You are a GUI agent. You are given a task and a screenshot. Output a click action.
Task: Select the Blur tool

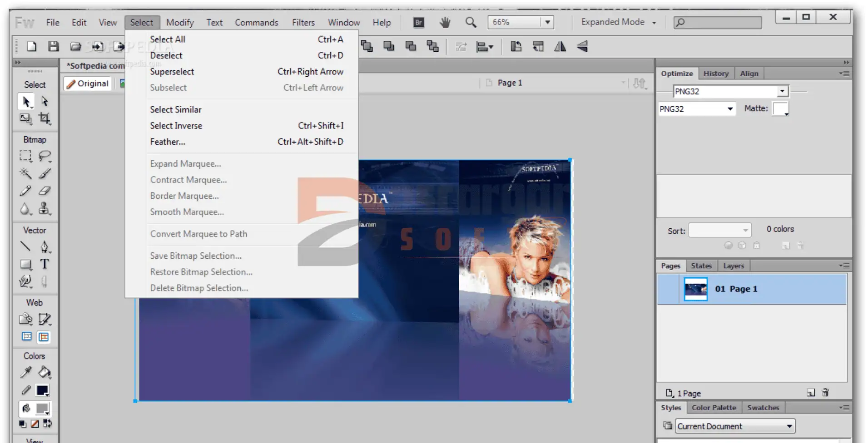pyautogui.click(x=26, y=209)
